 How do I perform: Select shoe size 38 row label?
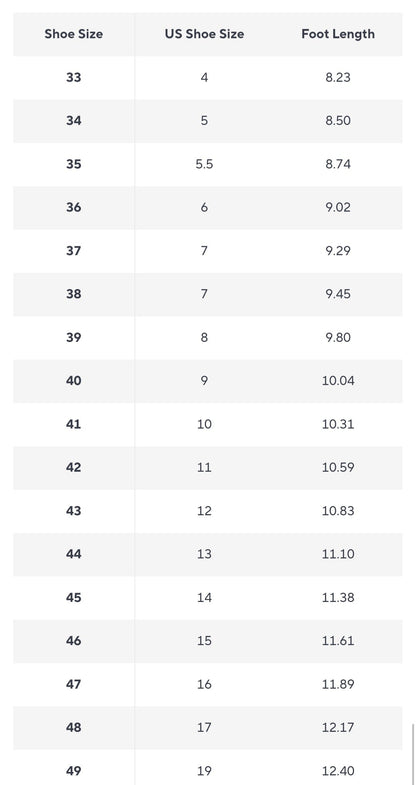click(x=74, y=294)
